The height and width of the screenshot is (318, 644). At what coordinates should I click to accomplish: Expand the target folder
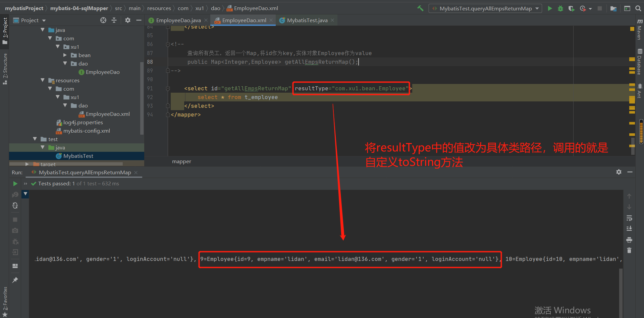(27, 164)
